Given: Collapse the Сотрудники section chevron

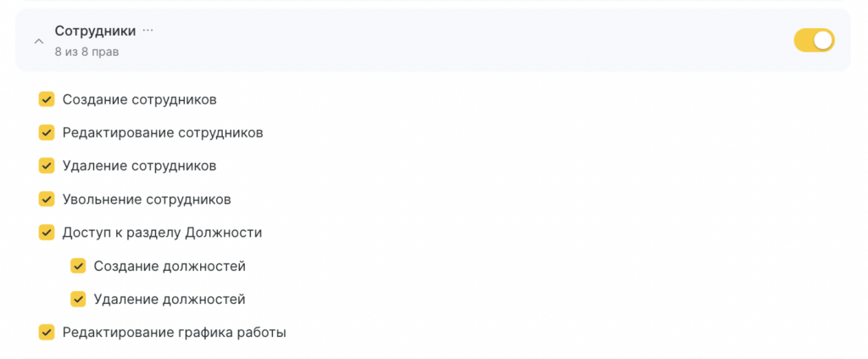Looking at the screenshot, I should point(38,41).
